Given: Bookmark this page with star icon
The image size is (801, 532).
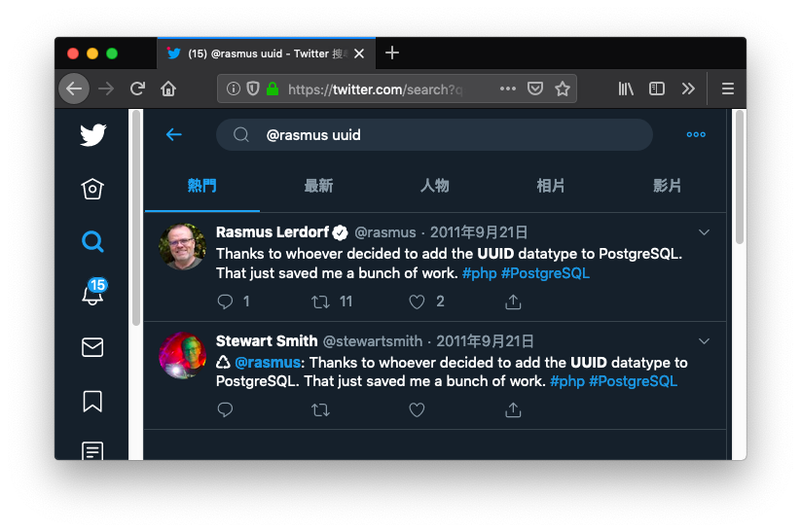Looking at the screenshot, I should [563, 89].
